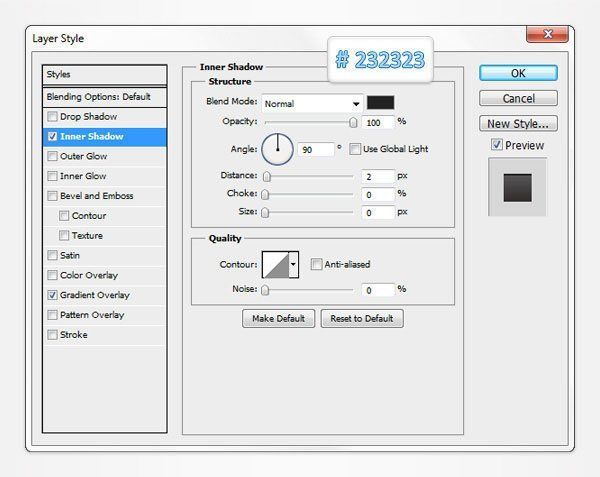Select the Inner Glow style entry

tap(105, 176)
